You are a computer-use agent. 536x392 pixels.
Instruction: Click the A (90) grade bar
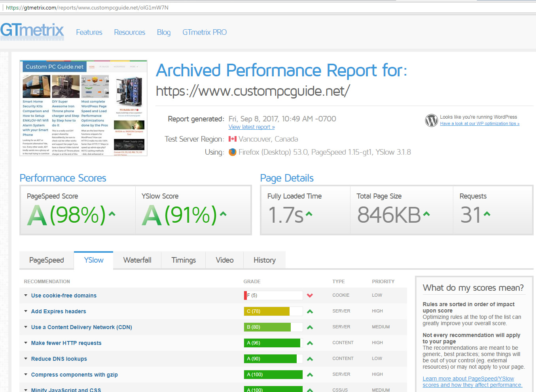click(273, 359)
